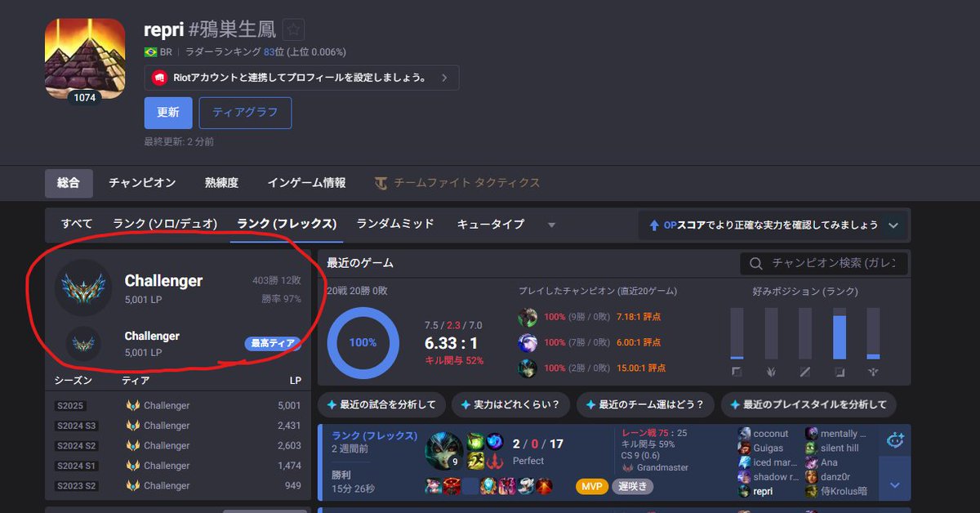The width and height of the screenshot is (980, 513).
Task: Expand the match details chevron
Action: click(x=895, y=485)
